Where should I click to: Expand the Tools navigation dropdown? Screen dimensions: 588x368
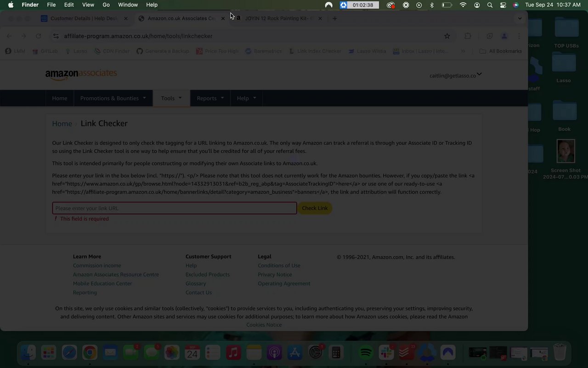coord(171,98)
